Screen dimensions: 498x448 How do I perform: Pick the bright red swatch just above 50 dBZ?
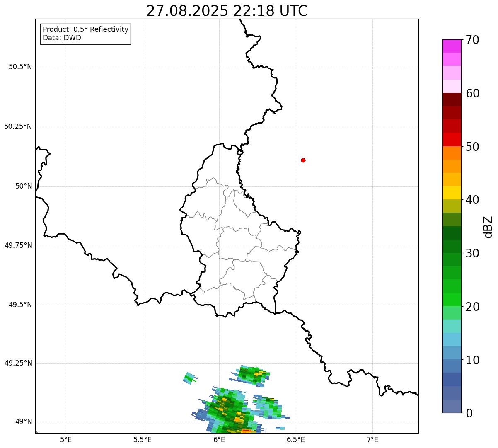pyautogui.click(x=452, y=140)
